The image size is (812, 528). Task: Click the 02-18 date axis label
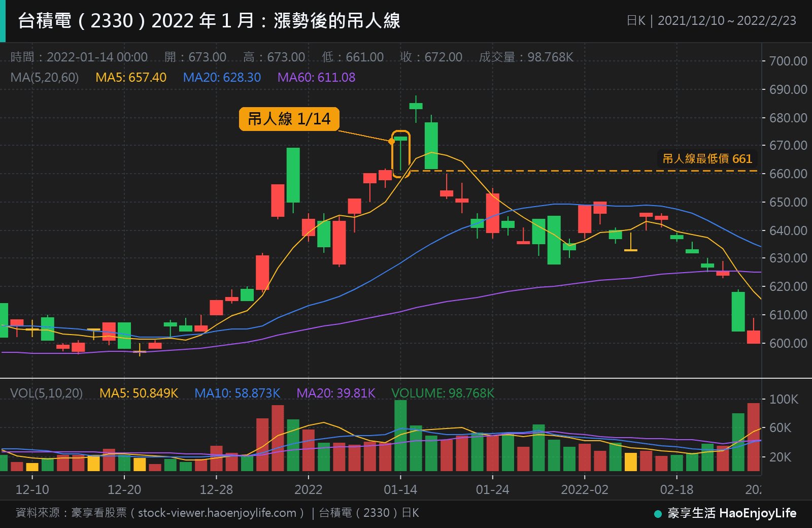pyautogui.click(x=676, y=490)
